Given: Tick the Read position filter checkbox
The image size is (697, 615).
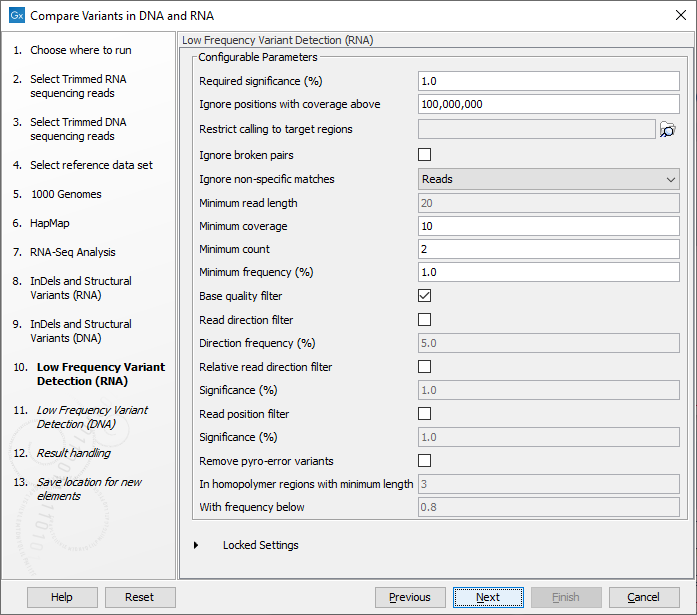Looking at the screenshot, I should (424, 414).
